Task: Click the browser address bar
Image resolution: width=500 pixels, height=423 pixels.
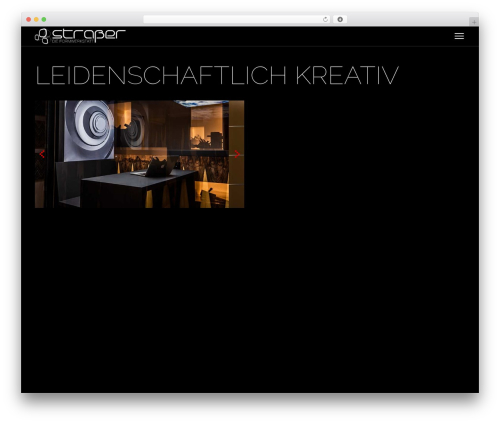Action: pyautogui.click(x=237, y=20)
